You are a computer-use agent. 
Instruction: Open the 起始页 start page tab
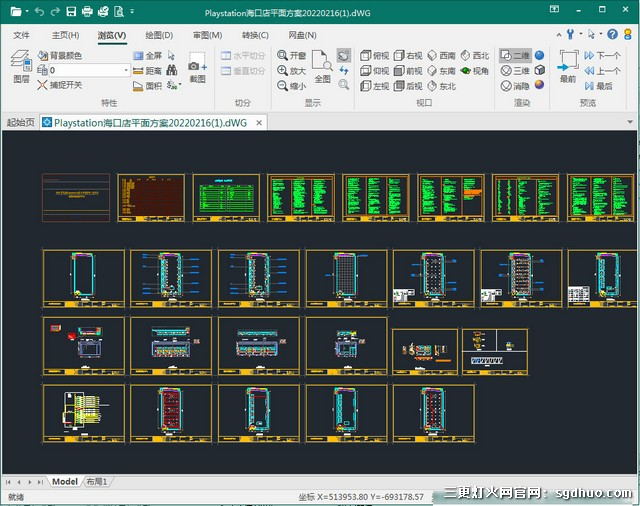[x=20, y=122]
